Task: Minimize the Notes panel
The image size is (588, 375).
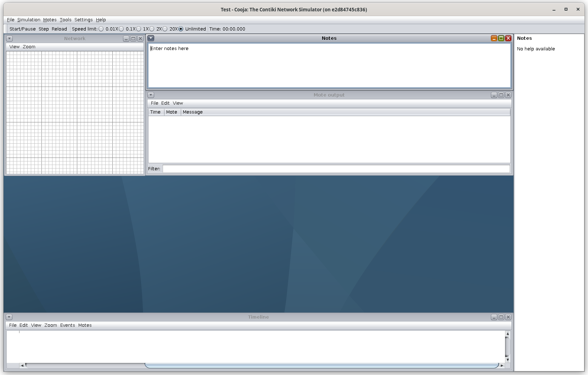Action: pyautogui.click(x=494, y=38)
